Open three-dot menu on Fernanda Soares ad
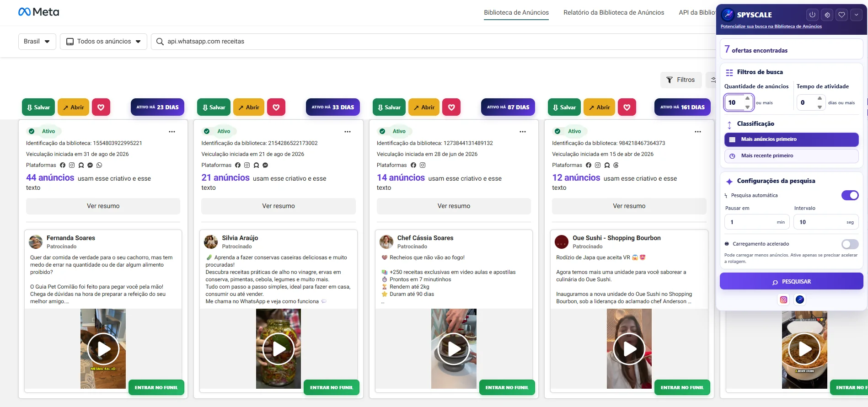The width and height of the screenshot is (868, 407). (172, 132)
